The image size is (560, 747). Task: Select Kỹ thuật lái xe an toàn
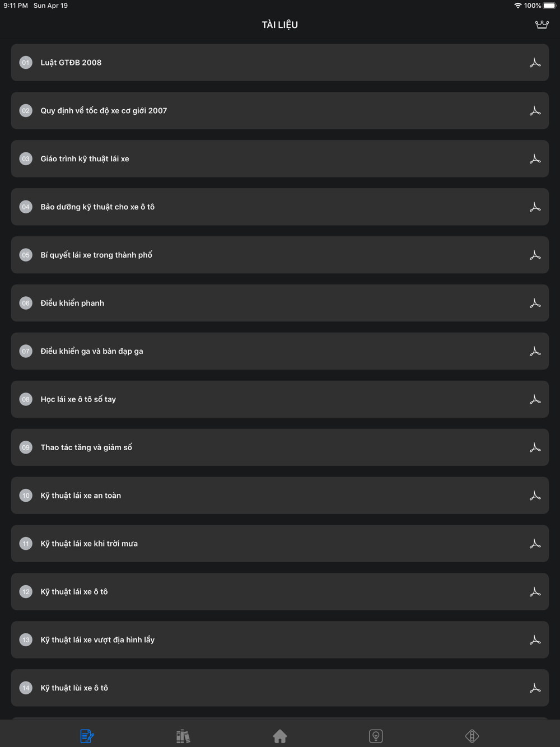coord(81,496)
